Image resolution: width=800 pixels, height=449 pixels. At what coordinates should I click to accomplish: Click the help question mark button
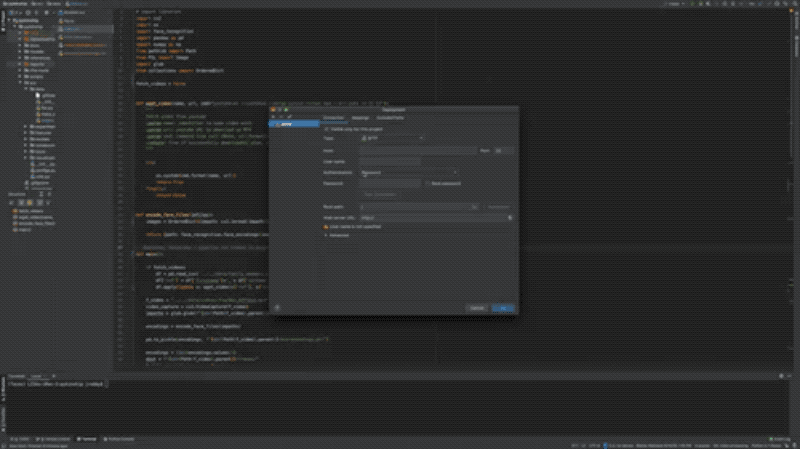pyautogui.click(x=277, y=308)
